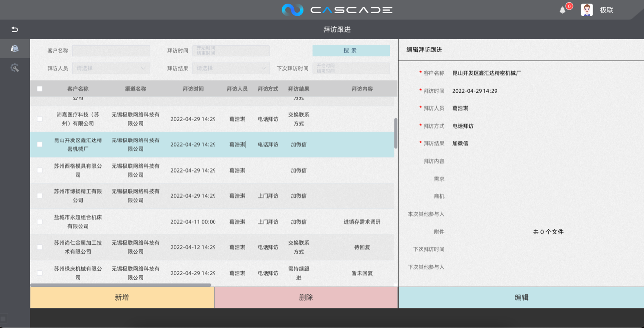Click the 进销存需求调研 content cell
The height and width of the screenshot is (328, 644).
point(362,222)
